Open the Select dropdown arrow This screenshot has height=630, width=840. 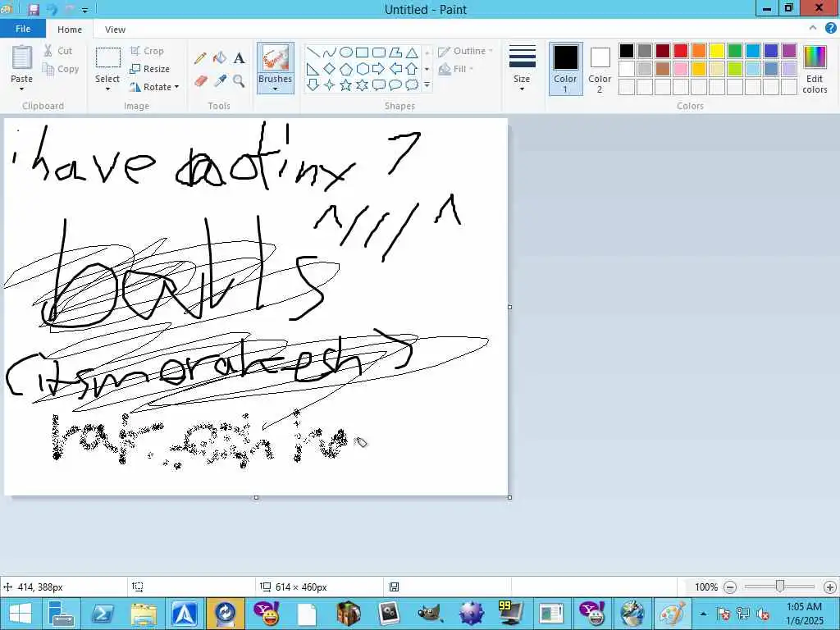click(x=107, y=89)
